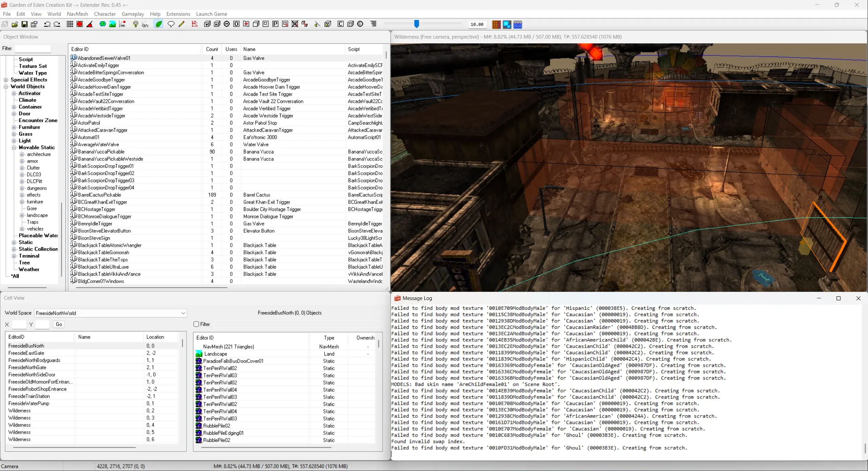Select the Weather tree item

click(x=29, y=270)
